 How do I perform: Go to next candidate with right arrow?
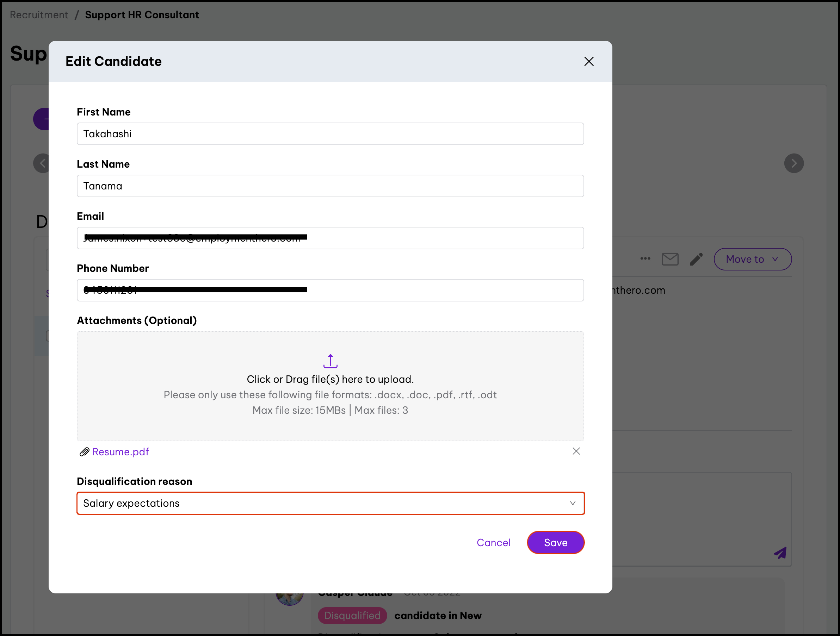(794, 163)
